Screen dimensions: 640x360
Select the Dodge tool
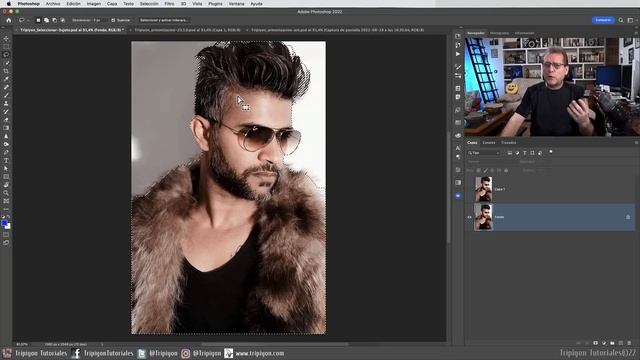coord(6,144)
